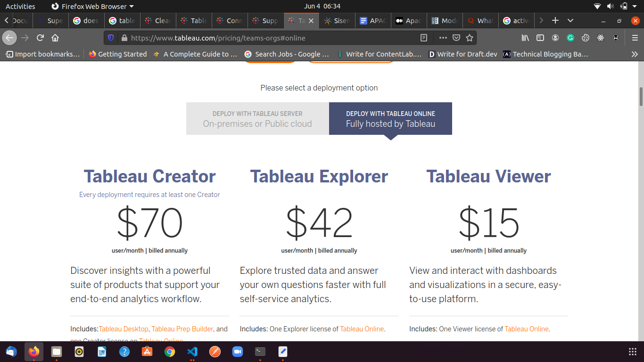The height and width of the screenshot is (362, 644).
Task: Click the page vertical scrollbar thumb
Action: click(x=641, y=97)
